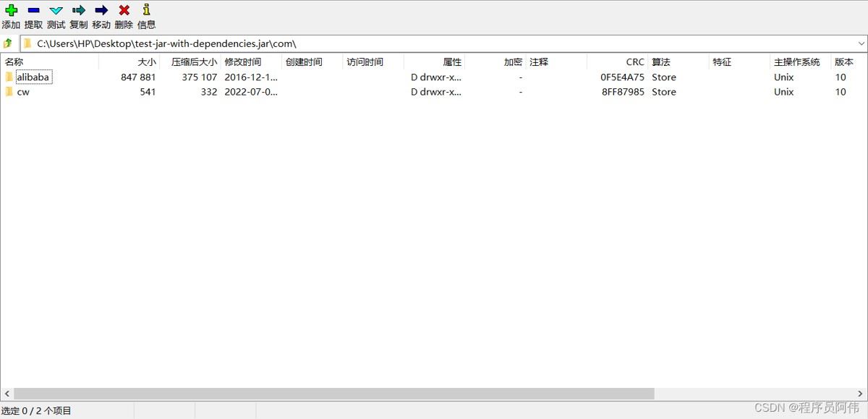Click Unix host OS in alibaba row
868x419 pixels.
(783, 77)
